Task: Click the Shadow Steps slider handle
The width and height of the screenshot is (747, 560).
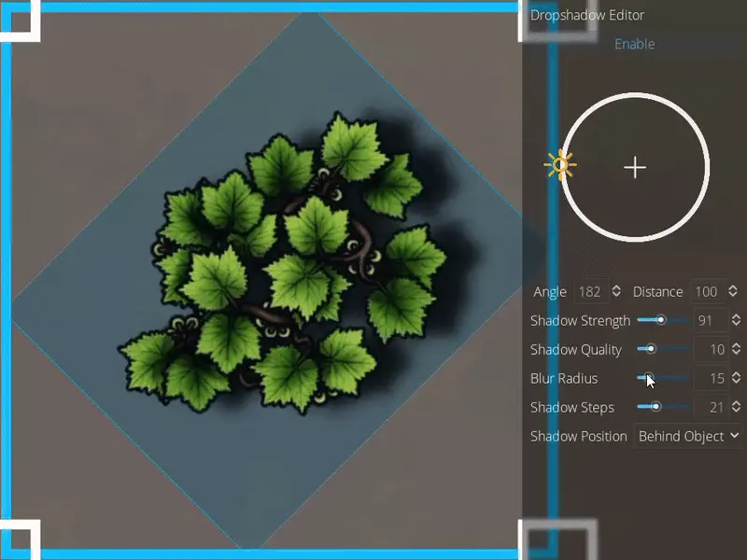Action: tap(655, 407)
